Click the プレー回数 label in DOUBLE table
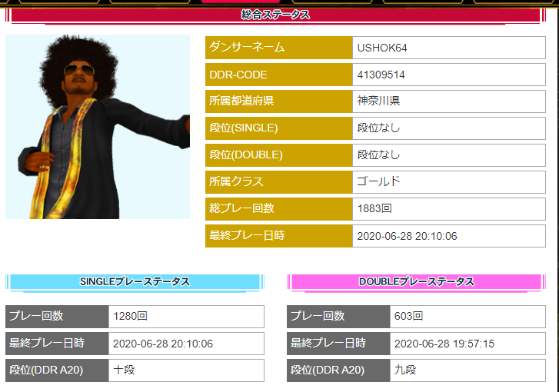The height and width of the screenshot is (392, 559). (x=338, y=317)
